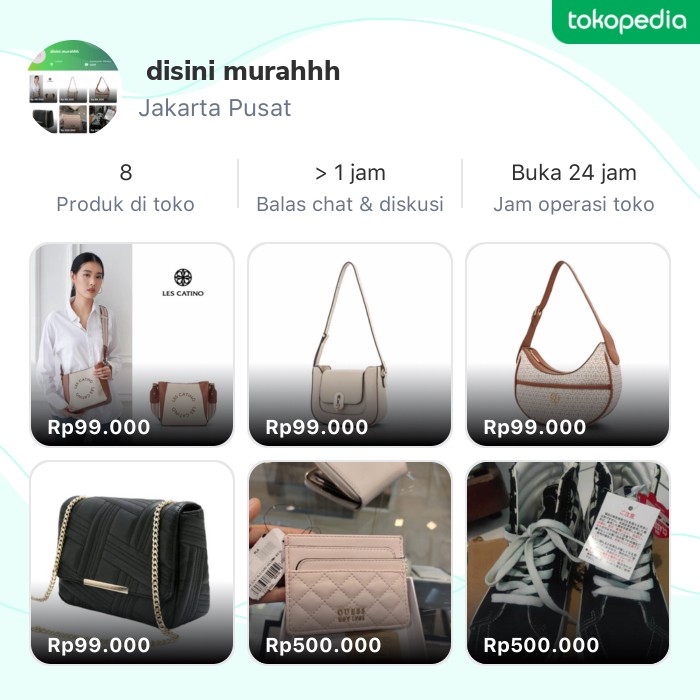Select the cream flap shoulder bag product
The height and width of the screenshot is (700, 700).
tap(350, 344)
